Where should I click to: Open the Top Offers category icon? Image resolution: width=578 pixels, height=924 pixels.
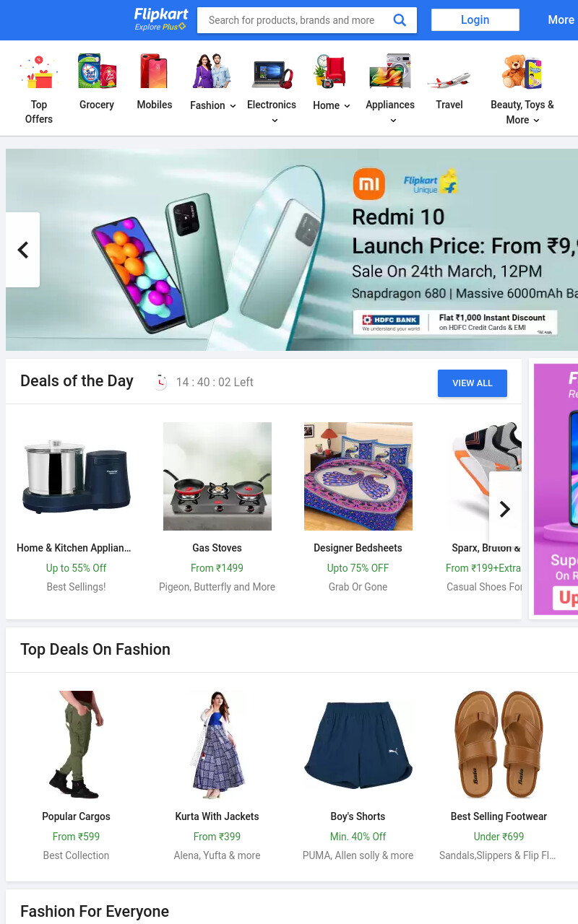click(x=39, y=71)
